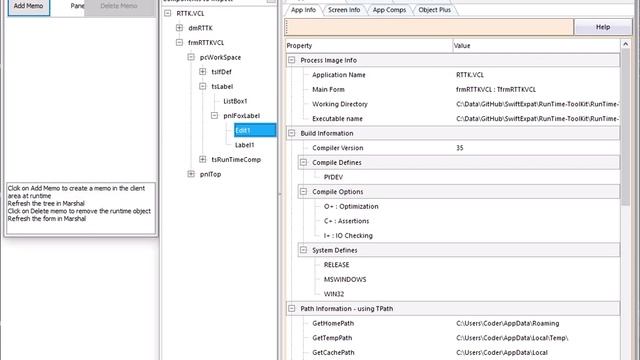This screenshot has width=640, height=360.
Task: Click the property grid vertical scrollbar thumb
Action: [x=626, y=127]
